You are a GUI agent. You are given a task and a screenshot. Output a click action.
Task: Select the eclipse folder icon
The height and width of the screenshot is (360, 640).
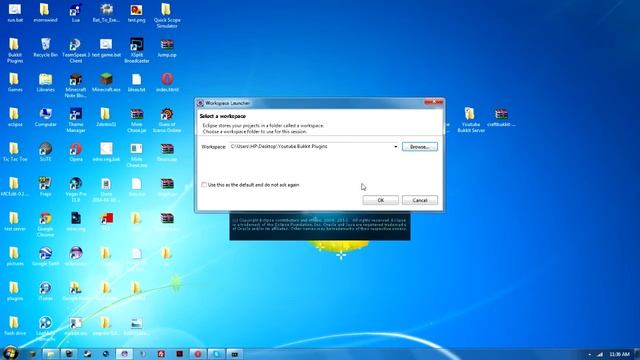[15, 117]
